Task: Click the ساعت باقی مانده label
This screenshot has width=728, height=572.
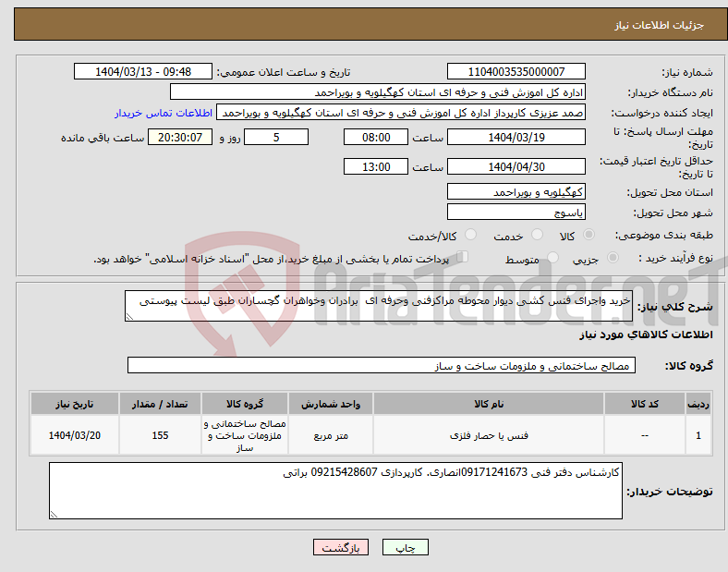Action: [103, 138]
